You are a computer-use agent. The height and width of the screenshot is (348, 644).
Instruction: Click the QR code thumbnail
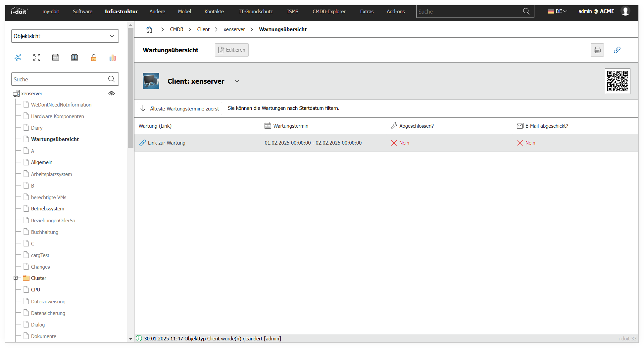click(x=617, y=81)
